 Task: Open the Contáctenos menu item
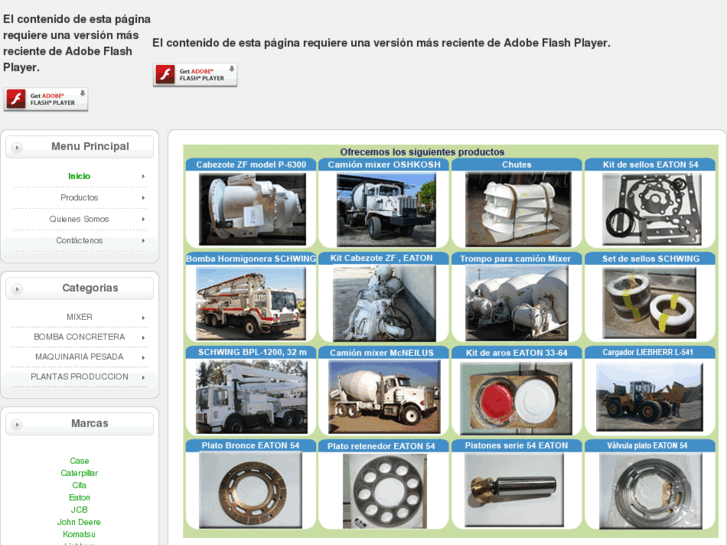(x=79, y=240)
